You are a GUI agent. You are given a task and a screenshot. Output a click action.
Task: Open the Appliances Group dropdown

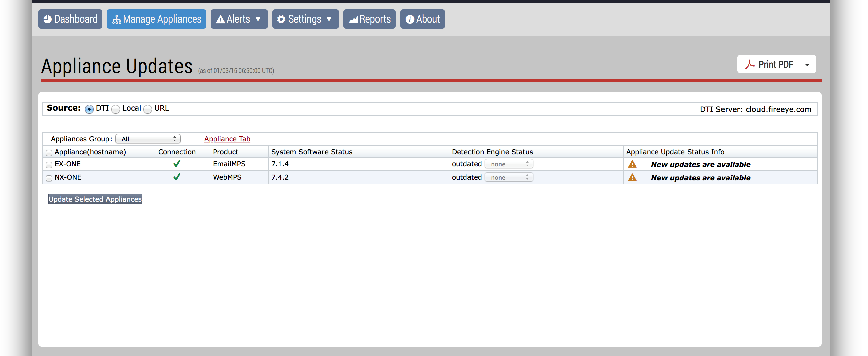pos(148,139)
